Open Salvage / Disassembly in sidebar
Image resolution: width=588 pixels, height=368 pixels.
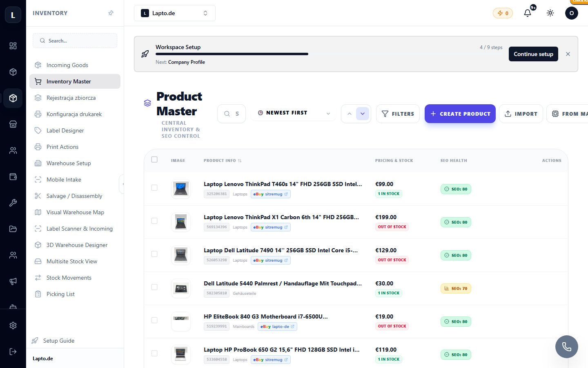[75, 196]
